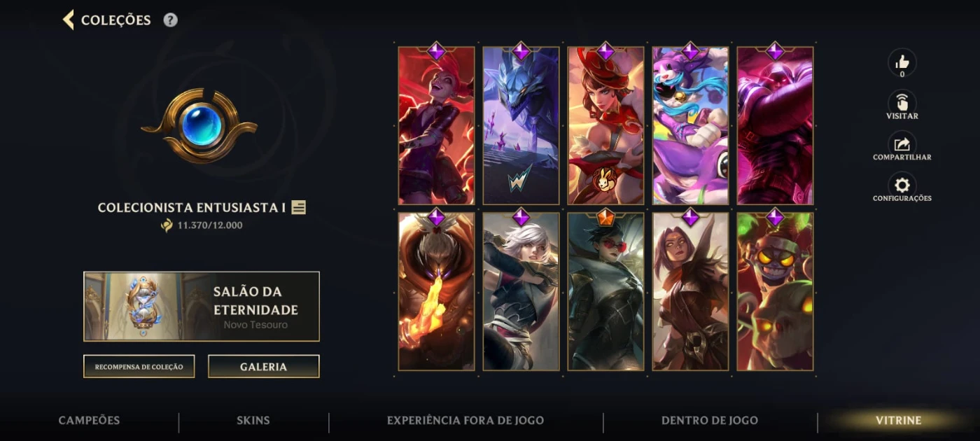The height and width of the screenshot is (441, 980).
Task: Select the green goblin skin card
Action: [x=775, y=291]
